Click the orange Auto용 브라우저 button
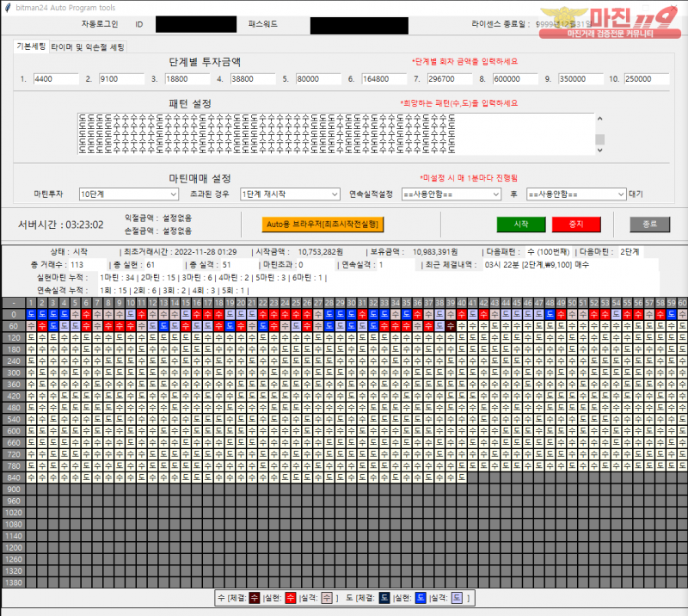Viewport: 688px width, 616px height. 322,224
